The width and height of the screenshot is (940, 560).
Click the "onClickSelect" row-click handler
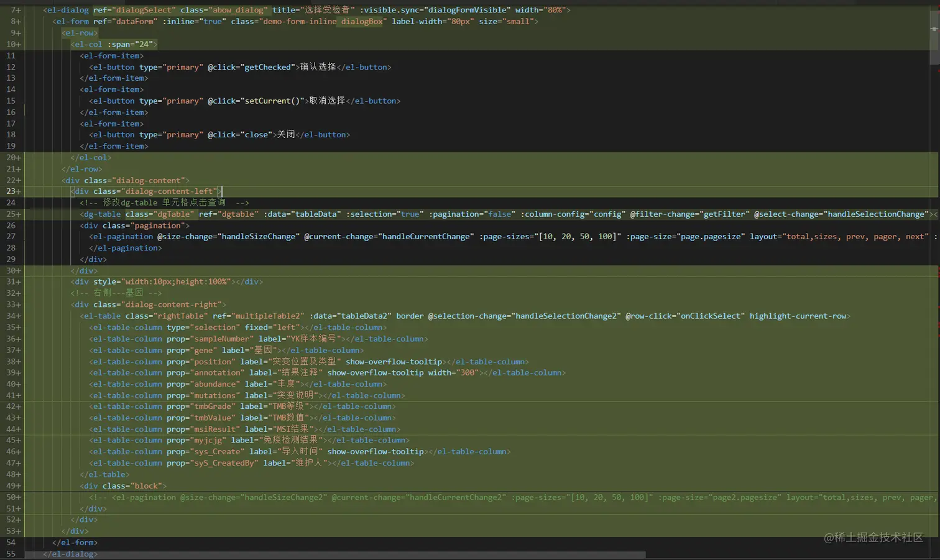click(x=710, y=316)
